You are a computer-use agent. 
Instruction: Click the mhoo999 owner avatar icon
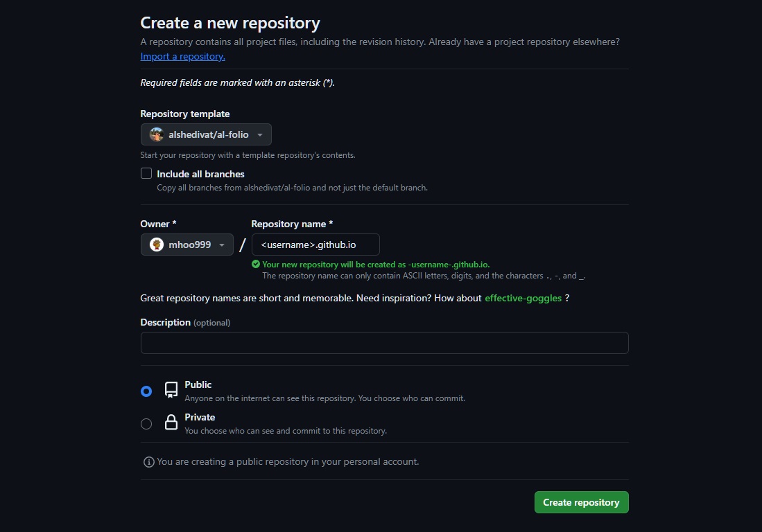pyautogui.click(x=157, y=245)
